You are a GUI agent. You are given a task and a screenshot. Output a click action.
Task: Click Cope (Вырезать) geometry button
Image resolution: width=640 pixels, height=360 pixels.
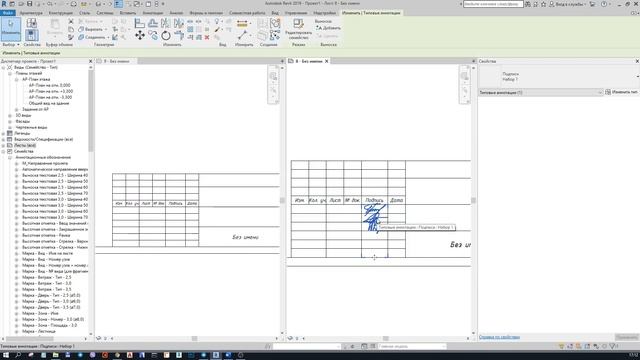tap(93, 29)
